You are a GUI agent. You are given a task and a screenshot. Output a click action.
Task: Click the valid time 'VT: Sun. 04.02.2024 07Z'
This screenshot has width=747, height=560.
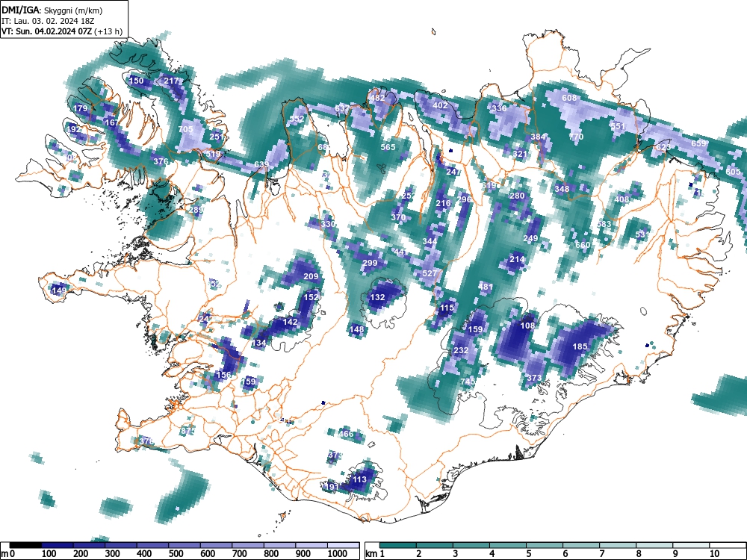(46, 31)
